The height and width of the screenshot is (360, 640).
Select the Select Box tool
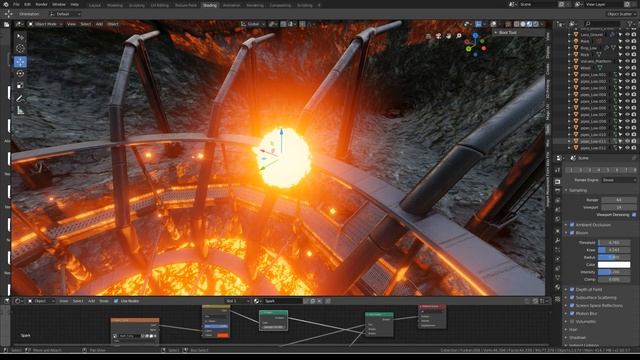[20, 37]
